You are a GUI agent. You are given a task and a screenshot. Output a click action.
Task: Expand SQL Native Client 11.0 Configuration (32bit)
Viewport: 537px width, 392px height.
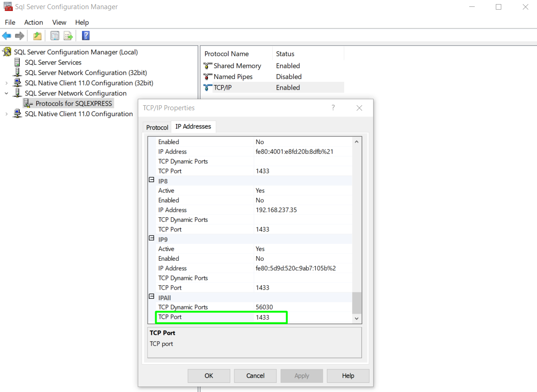point(6,83)
